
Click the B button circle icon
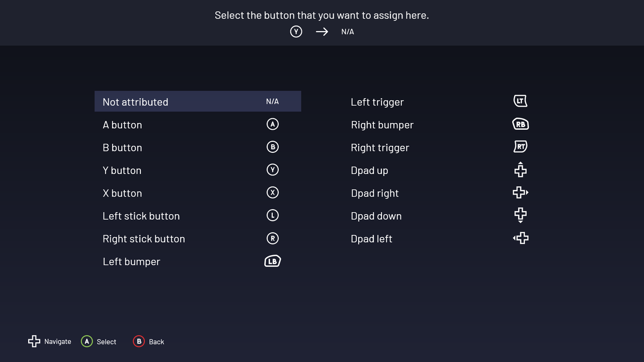272,147
